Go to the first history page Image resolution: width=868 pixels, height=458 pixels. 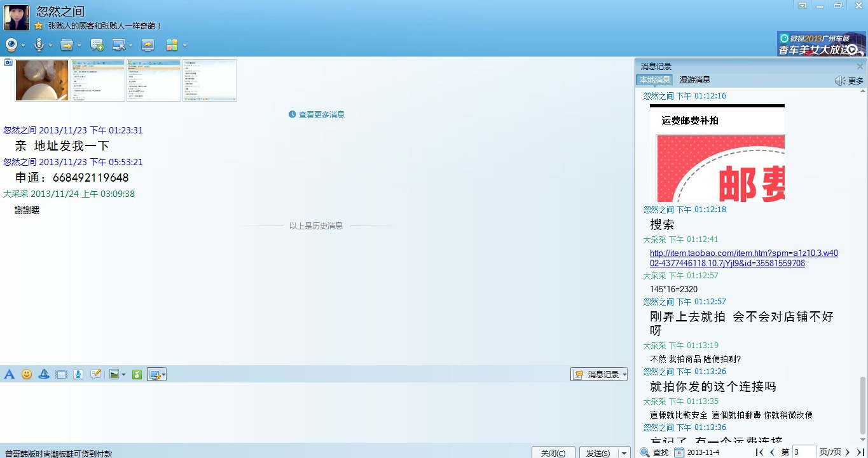point(759,452)
